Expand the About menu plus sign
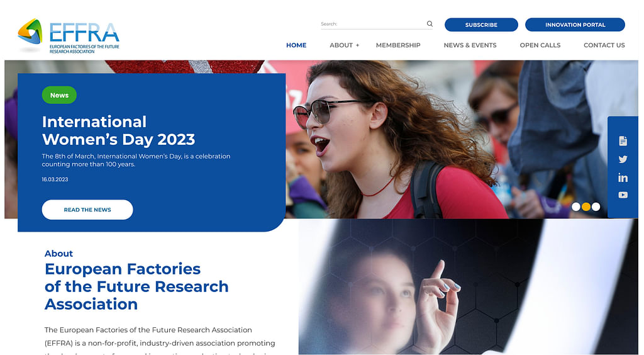The height and width of the screenshot is (355, 644). coord(357,45)
